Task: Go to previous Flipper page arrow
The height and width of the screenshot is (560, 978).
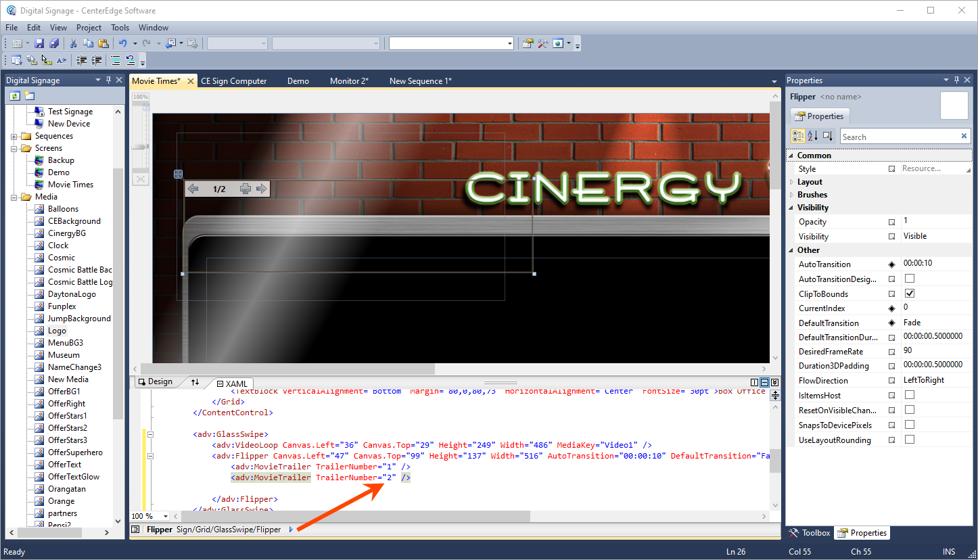Action: pyautogui.click(x=193, y=189)
